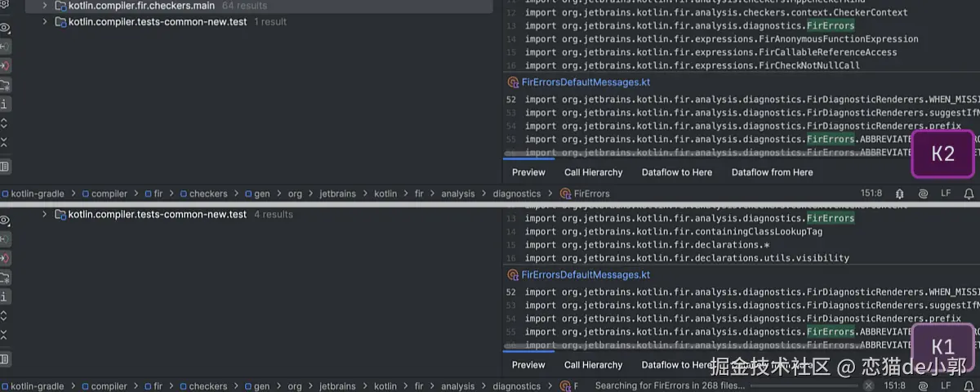Screen dimensions: 980x392
Task: Toggle red write-access arrow filter in K1 window
Action: [5, 258]
